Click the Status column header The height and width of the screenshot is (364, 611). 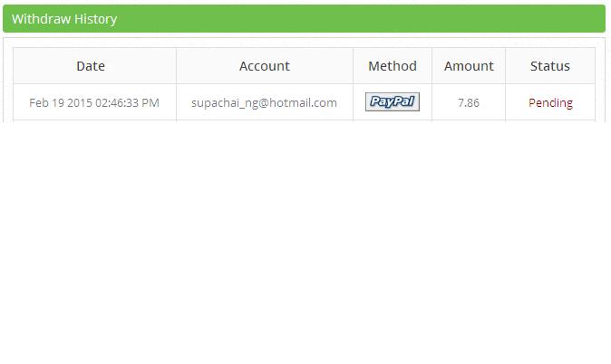(550, 65)
